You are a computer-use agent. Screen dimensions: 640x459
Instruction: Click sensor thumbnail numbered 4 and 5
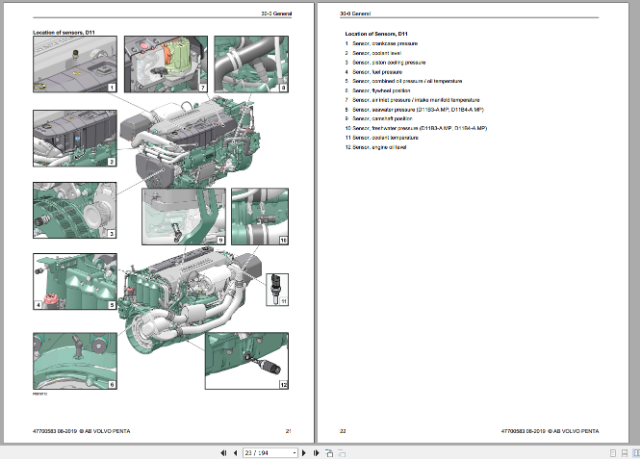click(x=75, y=282)
